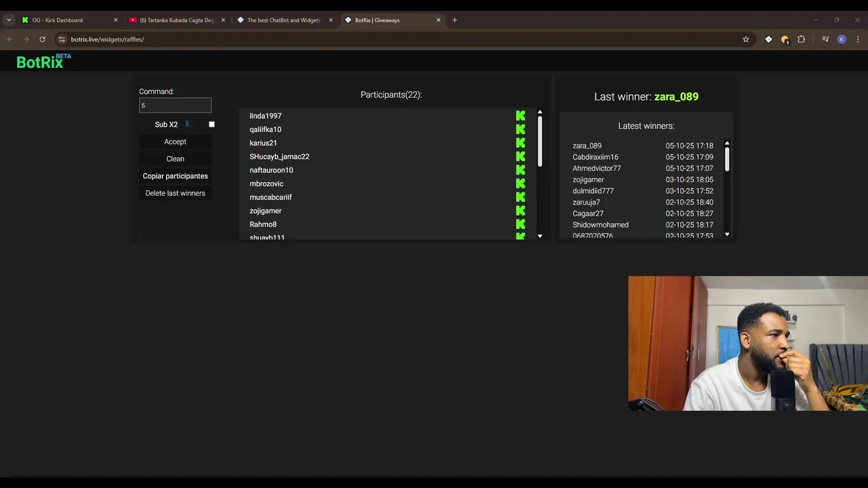868x488 pixels.
Task: Toggle the Sub X2 checkbox
Action: [212, 124]
